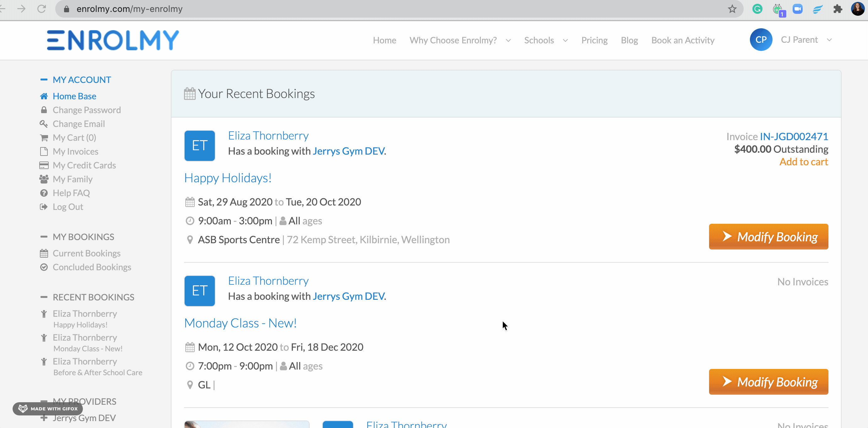The width and height of the screenshot is (868, 428).
Task: Open sidebar booking Before & After School Care
Action: coord(98,372)
